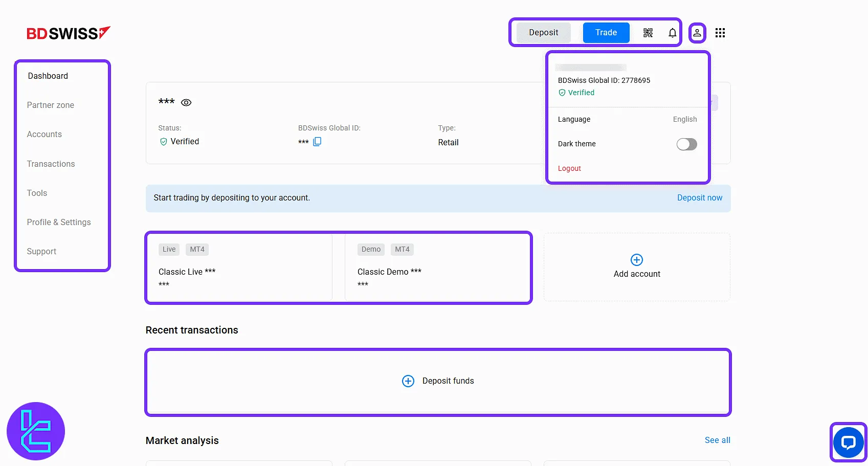Screen dimensions: 868x466
Task: Show hidden balance with eye icon
Action: (x=187, y=102)
